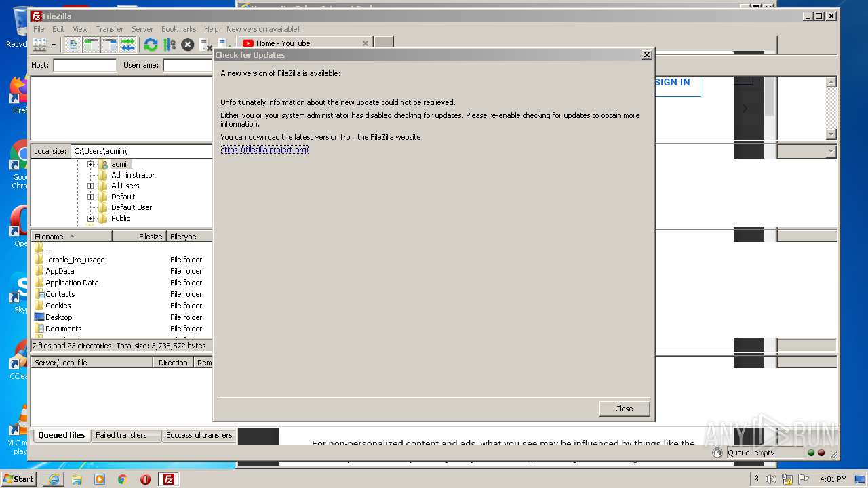Screen dimensions: 868x488
Task: Toggle transfer queue display icon
Action: 128,45
